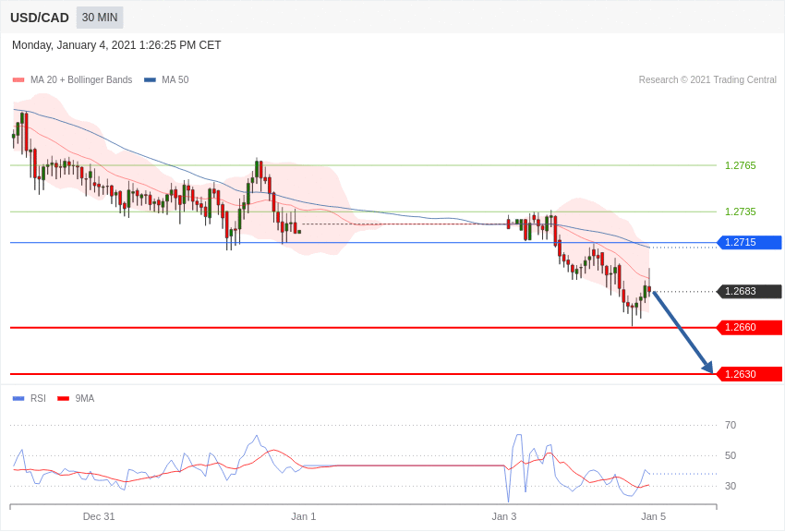The image size is (785, 532).
Task: Click the Dec 31 date axis label
Action: pos(99,517)
